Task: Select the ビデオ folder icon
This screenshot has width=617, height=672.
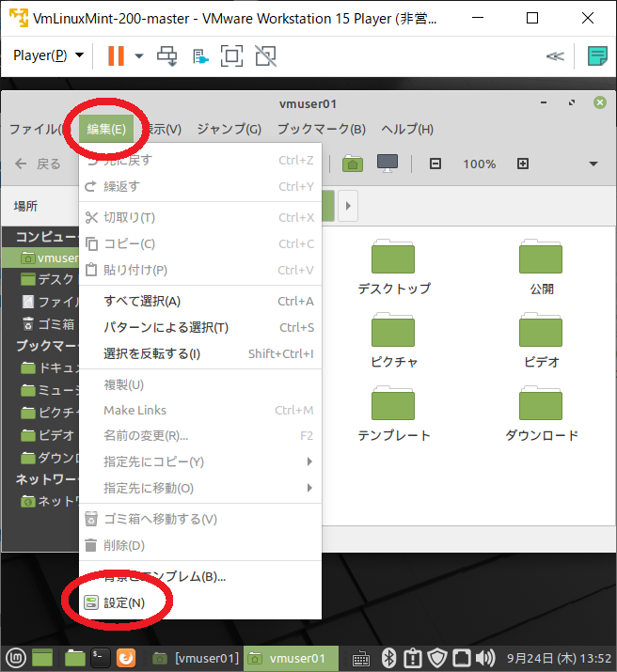Action: [x=541, y=330]
